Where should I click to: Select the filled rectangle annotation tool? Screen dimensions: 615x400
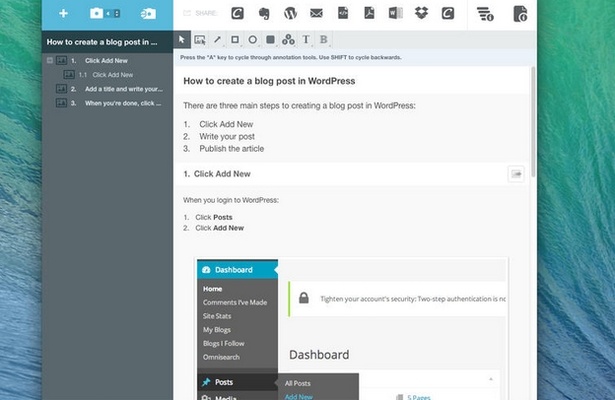[x=270, y=40]
